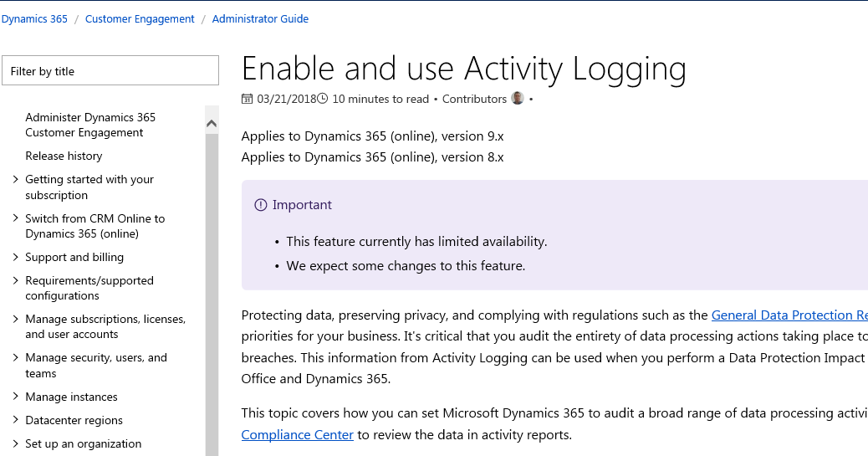The image size is (868, 456).
Task: Open Administer Dynamics 365 Customer Engagement topic
Action: (90, 125)
